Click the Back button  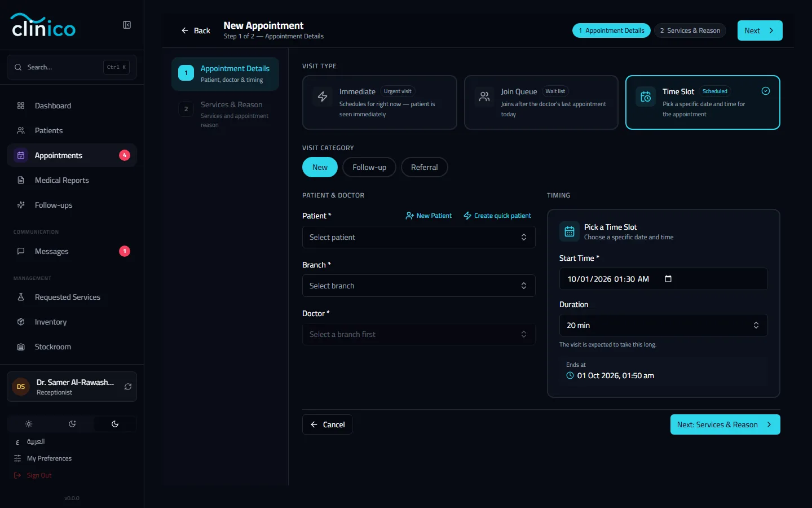pyautogui.click(x=196, y=30)
